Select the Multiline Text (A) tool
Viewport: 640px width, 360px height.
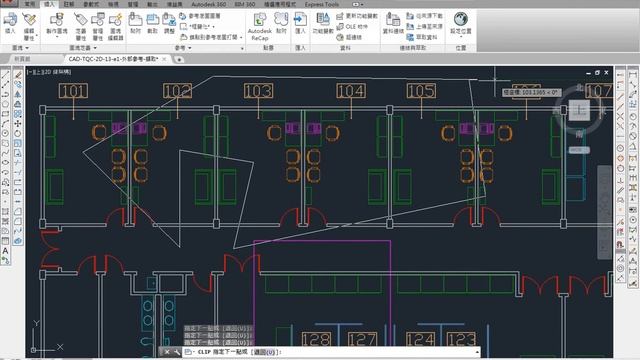(5, 251)
